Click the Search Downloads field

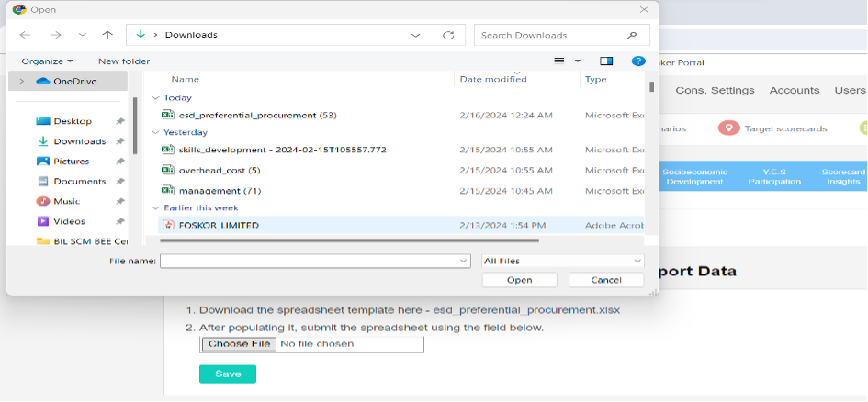(562, 35)
